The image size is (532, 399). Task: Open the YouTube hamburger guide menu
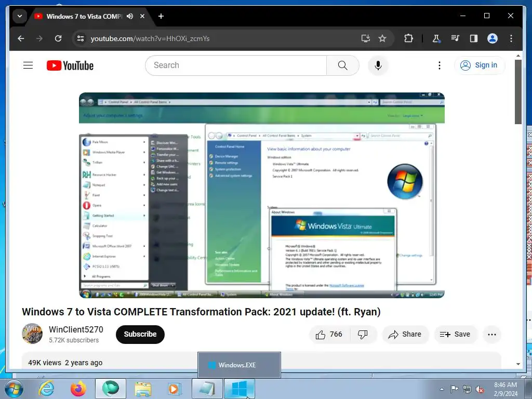click(x=28, y=65)
